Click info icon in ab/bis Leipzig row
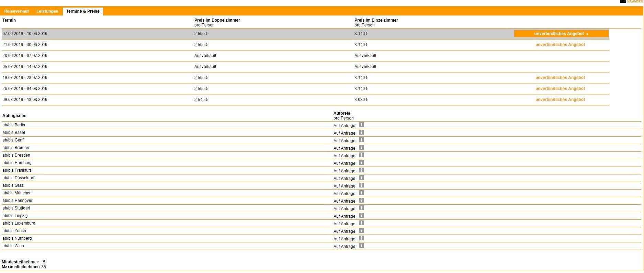 [x=361, y=215]
